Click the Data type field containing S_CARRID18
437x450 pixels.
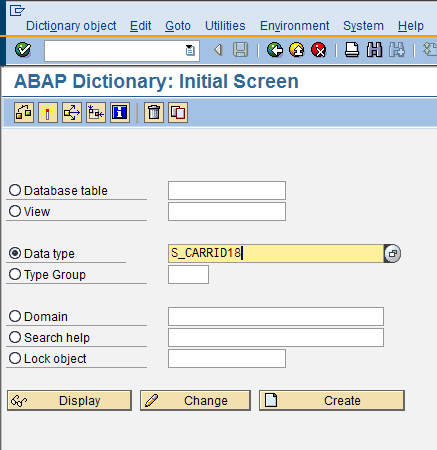click(276, 253)
